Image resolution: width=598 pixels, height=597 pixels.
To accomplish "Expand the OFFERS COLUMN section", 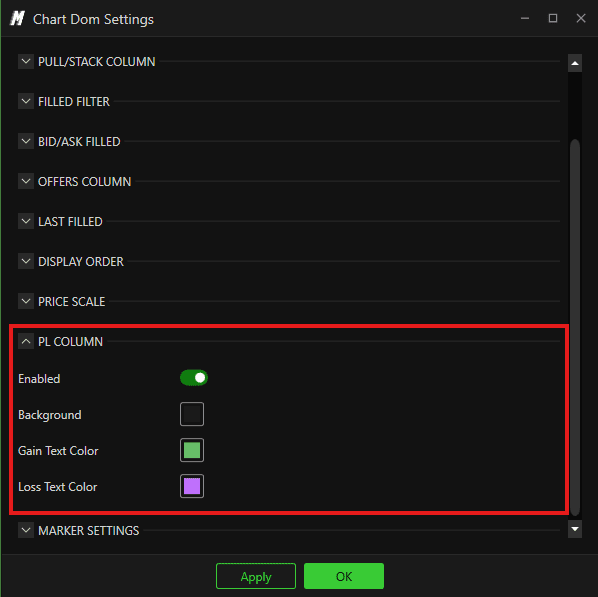I will click(x=26, y=182).
